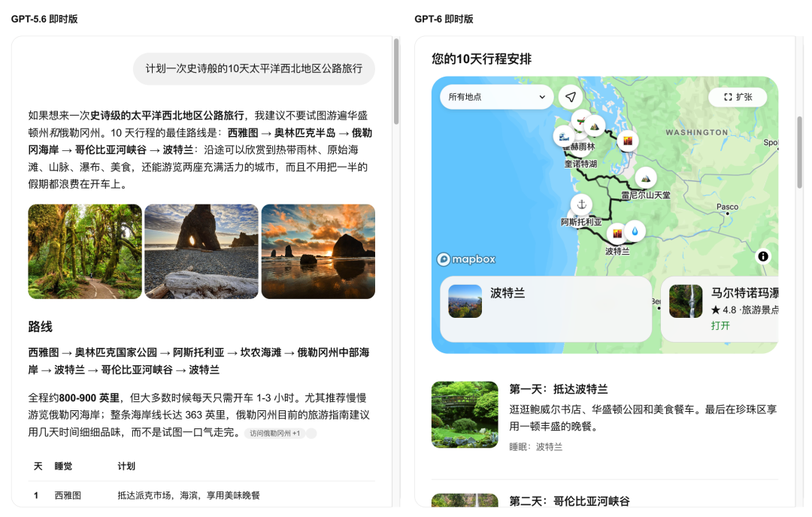Viewport: 812px width, 517px height.
Task: Click the 奎诺特湖 map label
Action: [x=580, y=164]
